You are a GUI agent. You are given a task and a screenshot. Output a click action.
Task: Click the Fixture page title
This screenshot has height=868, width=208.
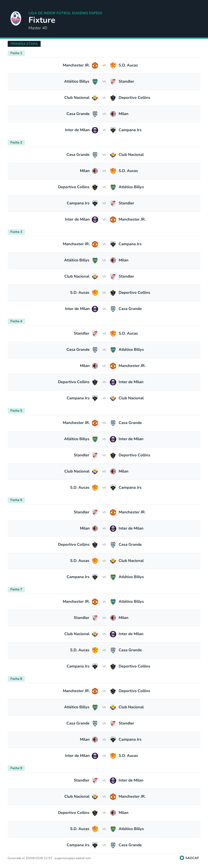pos(42,20)
